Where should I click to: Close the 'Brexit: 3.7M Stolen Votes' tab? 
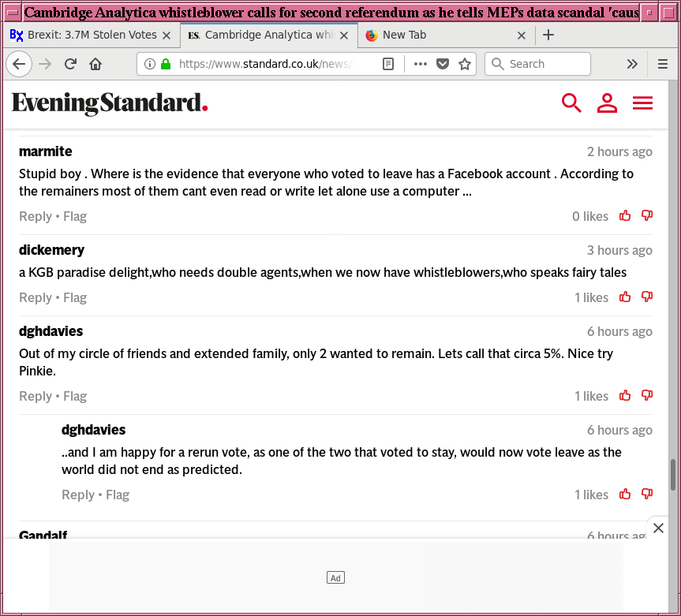click(x=167, y=35)
